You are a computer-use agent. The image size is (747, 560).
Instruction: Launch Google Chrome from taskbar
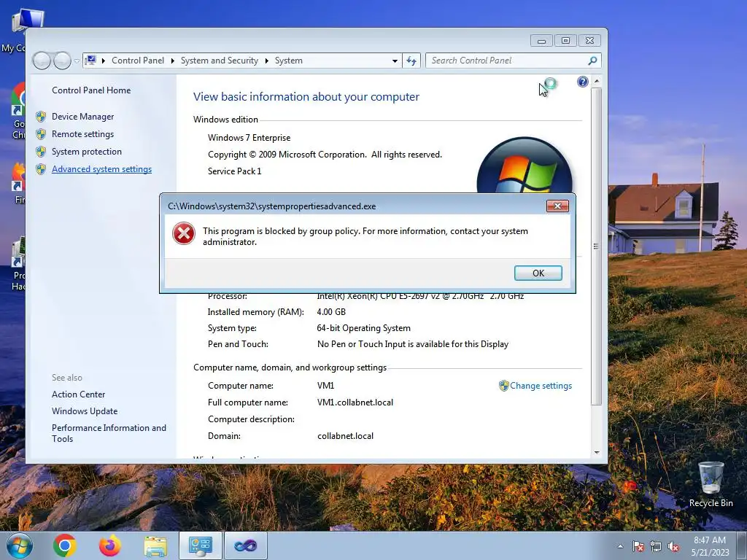(x=65, y=545)
